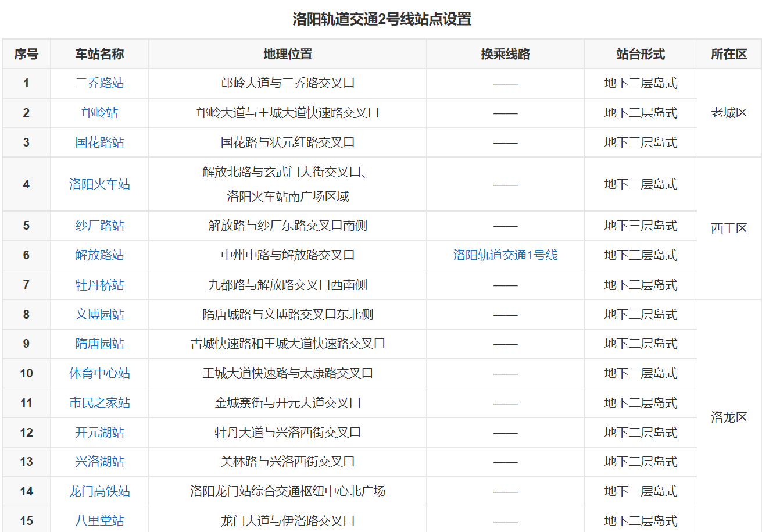Click 地下二层岛式 in the 八里堂站 row
The width and height of the screenshot is (762, 532).
pos(641,521)
